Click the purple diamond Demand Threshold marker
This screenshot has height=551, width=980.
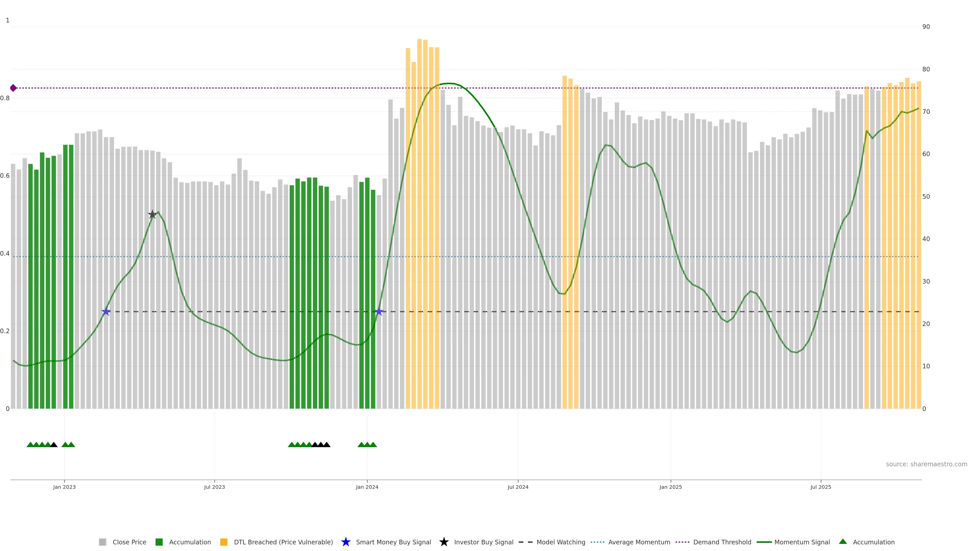tap(13, 88)
